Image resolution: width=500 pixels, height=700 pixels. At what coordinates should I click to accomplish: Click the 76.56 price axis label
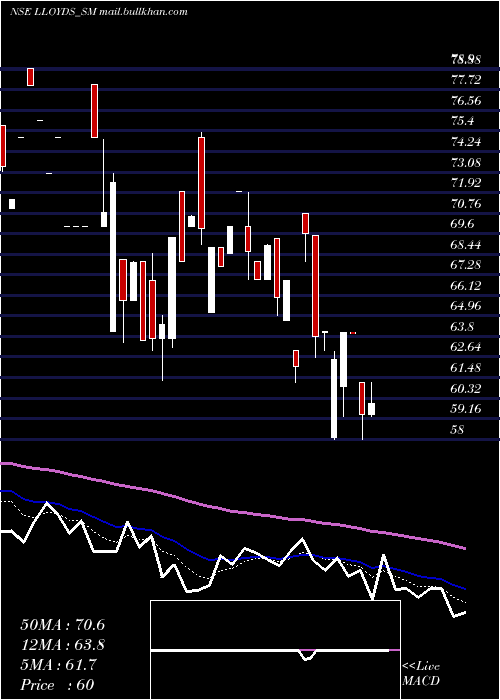coord(466,100)
